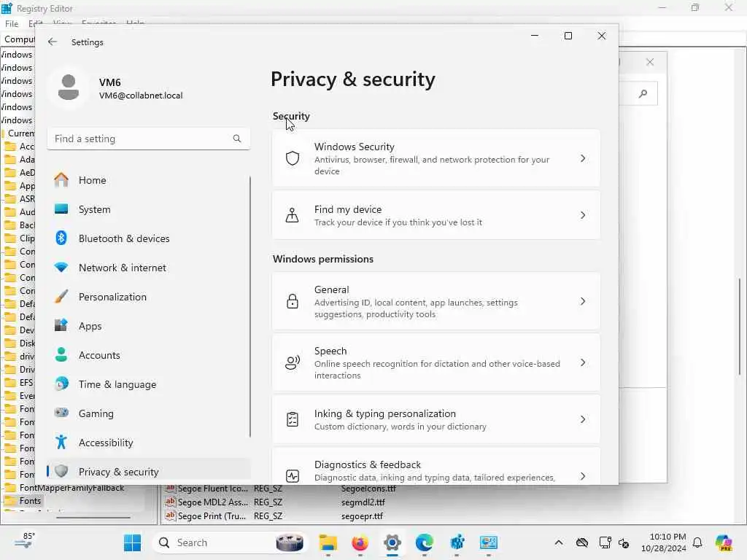Image resolution: width=747 pixels, height=560 pixels.
Task: Click the VM6 user avatar
Action: (x=69, y=87)
